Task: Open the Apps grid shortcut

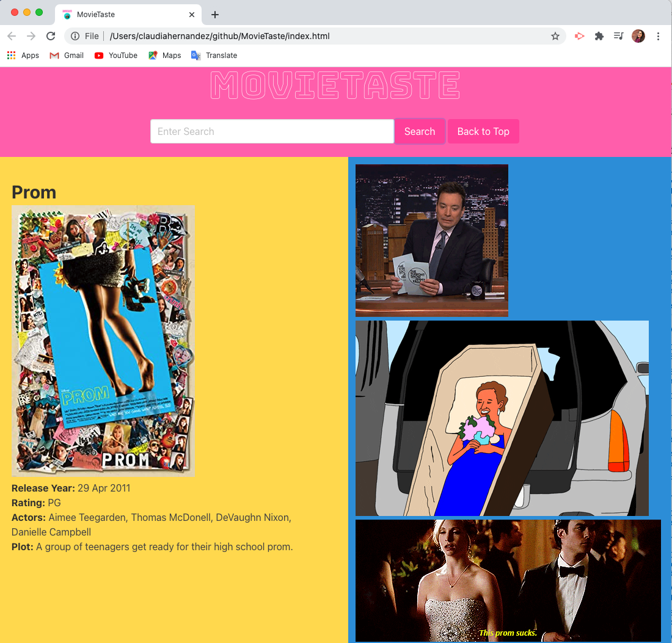Action: (23, 55)
